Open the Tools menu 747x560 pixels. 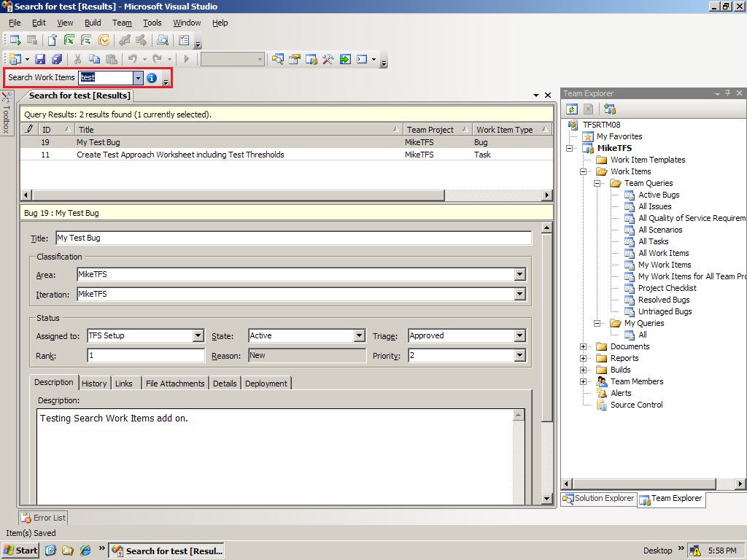(x=152, y=23)
